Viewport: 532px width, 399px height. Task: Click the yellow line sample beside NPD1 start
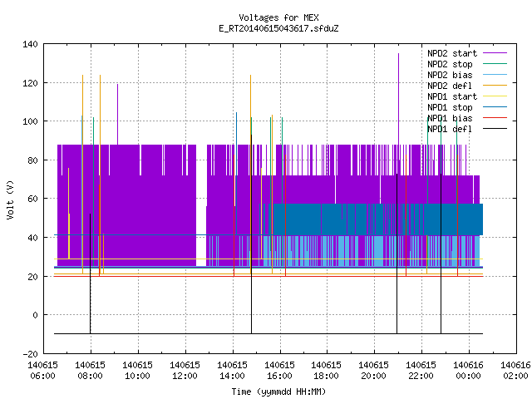(495, 96)
